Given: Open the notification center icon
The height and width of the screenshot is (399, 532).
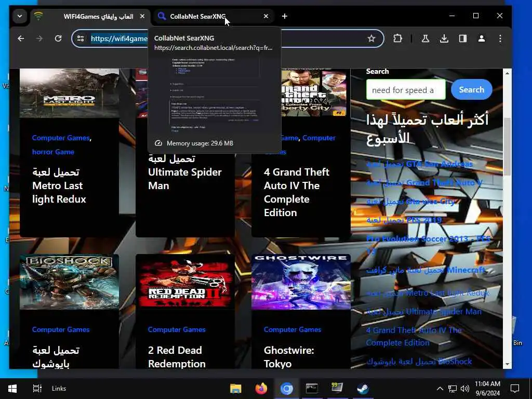Looking at the screenshot, I should click(x=515, y=389).
